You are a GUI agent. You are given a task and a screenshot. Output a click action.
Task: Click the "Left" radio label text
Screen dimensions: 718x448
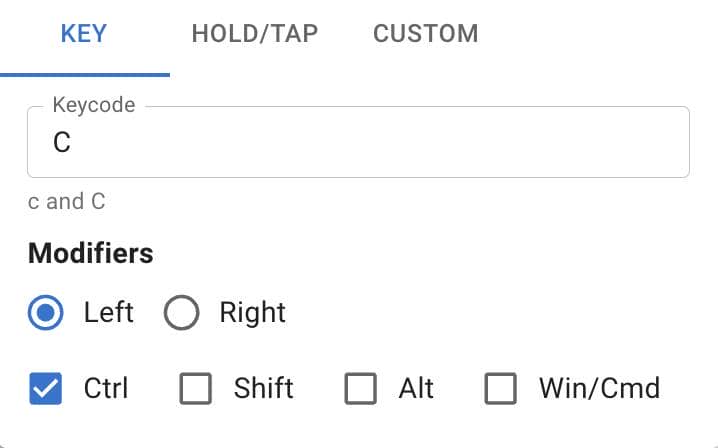(109, 313)
